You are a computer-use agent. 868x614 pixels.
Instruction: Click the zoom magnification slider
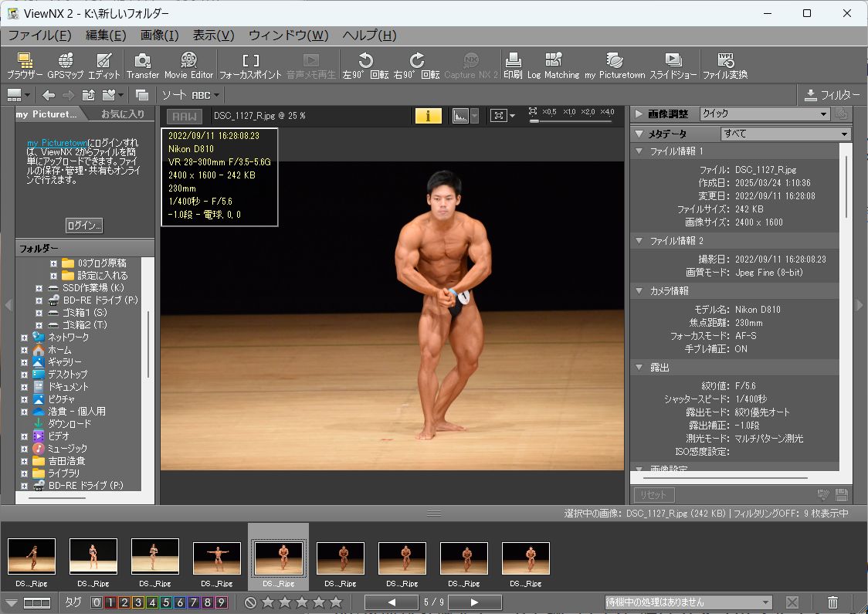(571, 120)
